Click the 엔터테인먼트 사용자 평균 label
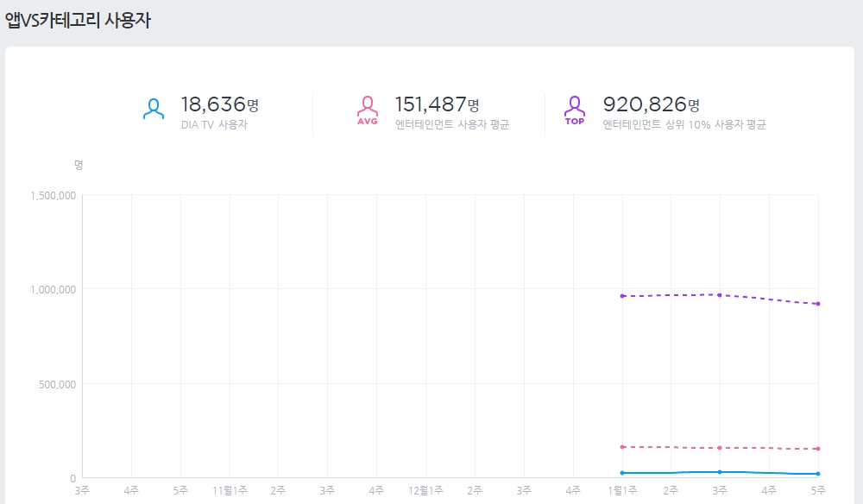863x504 pixels. pos(452,125)
